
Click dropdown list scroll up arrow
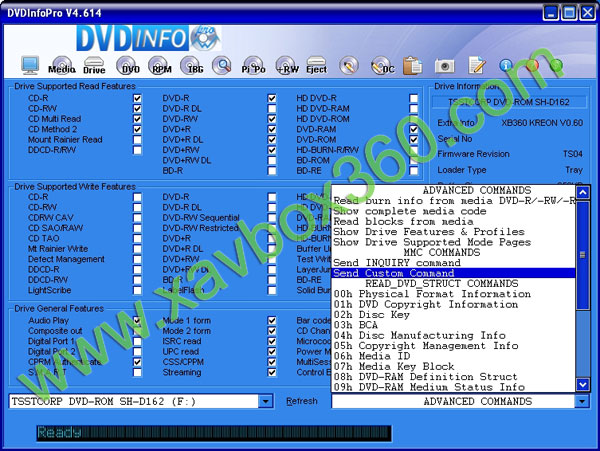(x=582, y=192)
